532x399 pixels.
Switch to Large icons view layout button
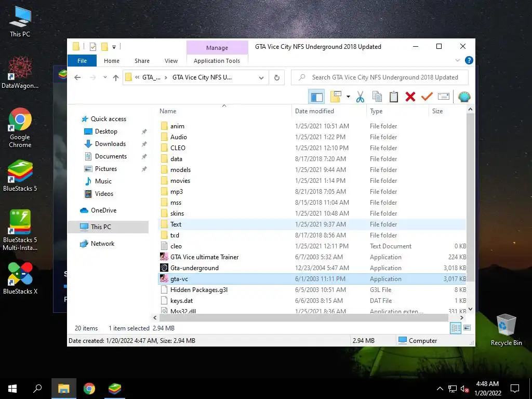[x=467, y=328]
